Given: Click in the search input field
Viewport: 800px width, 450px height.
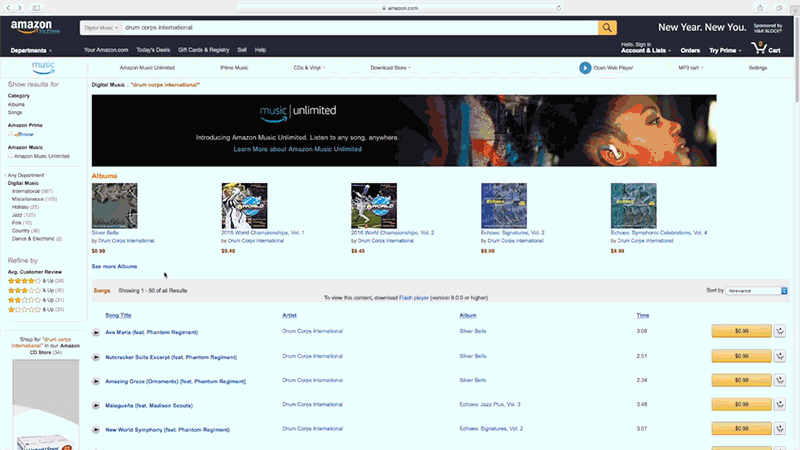Looking at the screenshot, I should point(360,28).
